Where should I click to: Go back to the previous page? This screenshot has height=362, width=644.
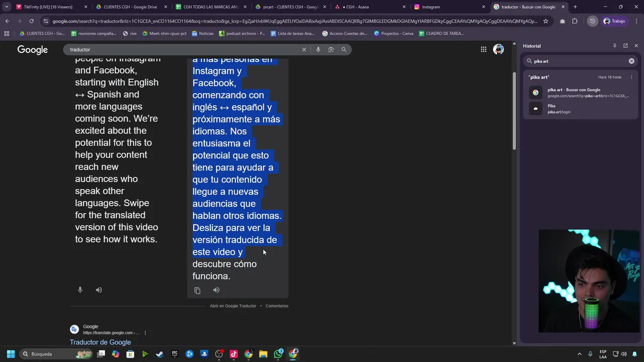[7, 21]
